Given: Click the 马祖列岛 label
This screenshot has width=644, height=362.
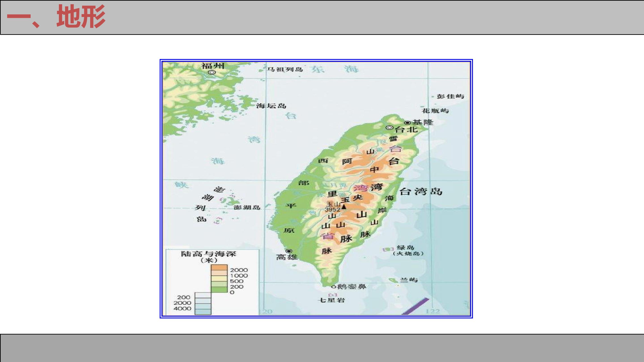Looking at the screenshot, I should [284, 69].
